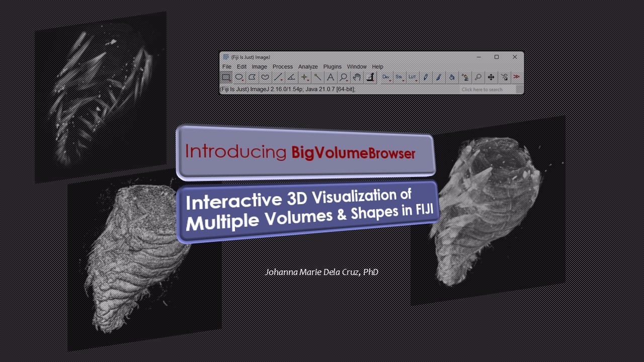
Task: Click the 'Click here to search' field
Action: (x=488, y=89)
